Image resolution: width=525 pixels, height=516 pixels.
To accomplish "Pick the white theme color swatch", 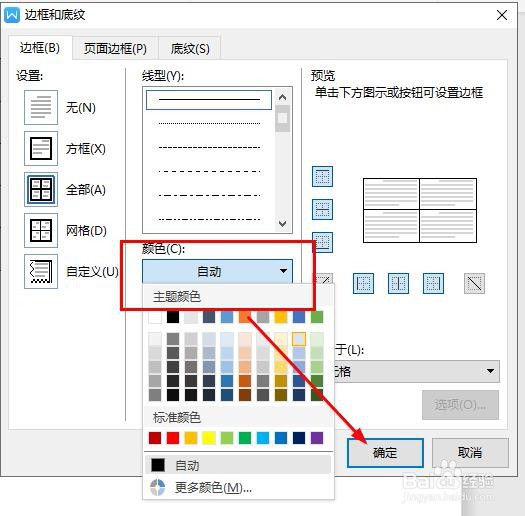I will pos(155,317).
